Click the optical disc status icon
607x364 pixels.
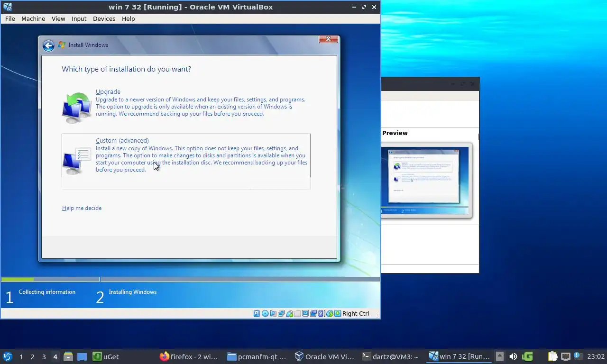coord(265,313)
